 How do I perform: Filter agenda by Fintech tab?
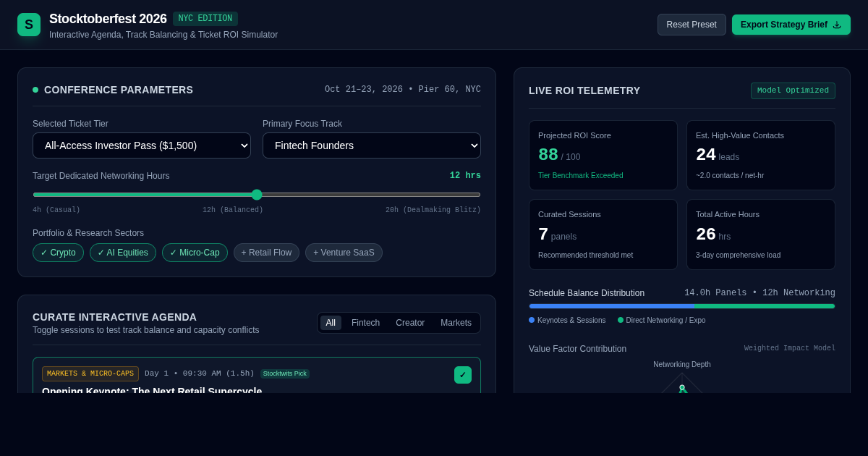coord(365,323)
